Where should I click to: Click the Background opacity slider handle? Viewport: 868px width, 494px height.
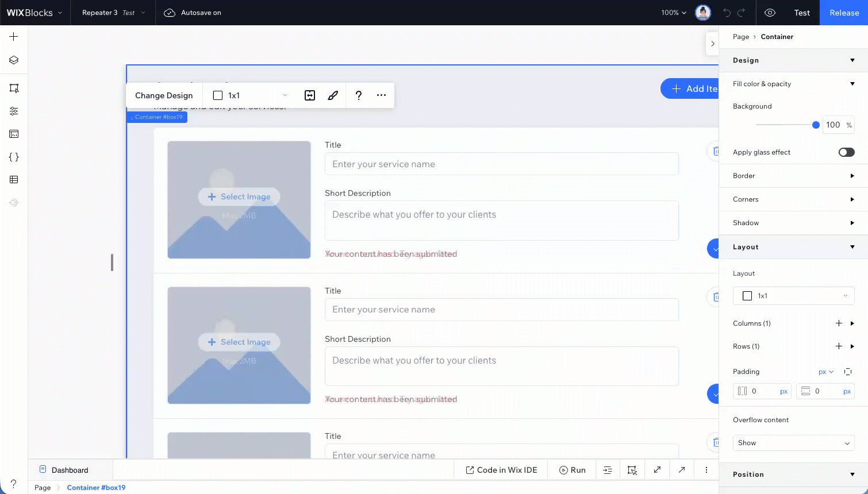pos(816,125)
